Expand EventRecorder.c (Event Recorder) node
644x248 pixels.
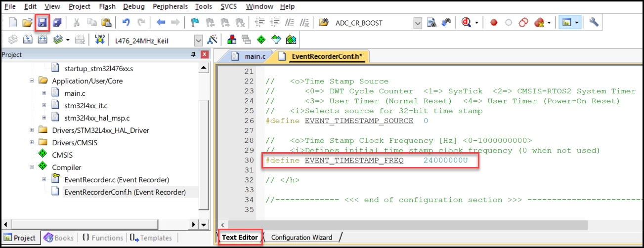pyautogui.click(x=44, y=179)
